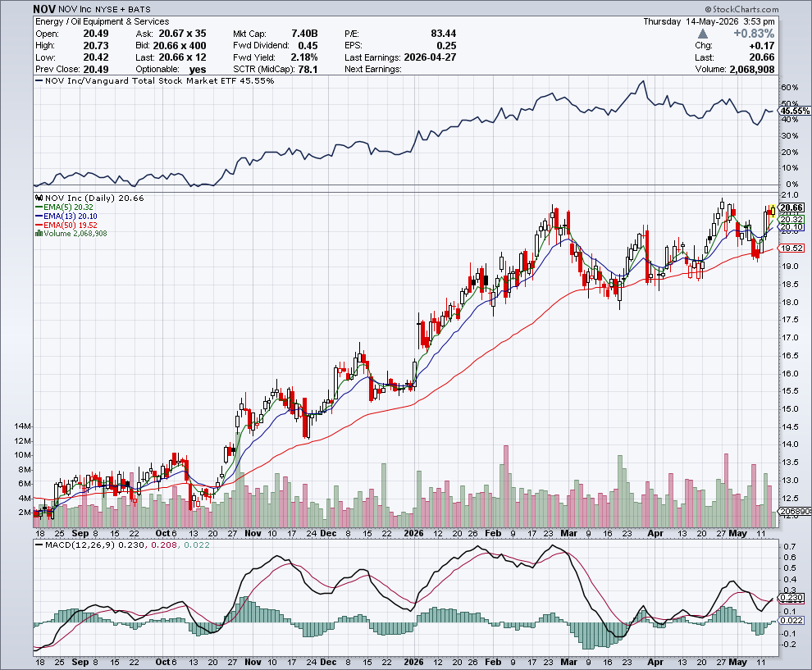Click the 0.230 tag on MACD axis

(x=791, y=598)
